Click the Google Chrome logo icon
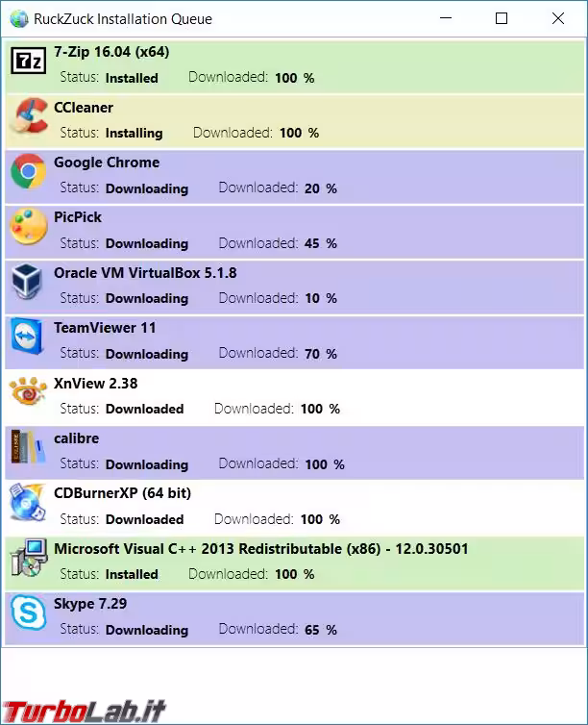The width and height of the screenshot is (588, 725). 28,171
